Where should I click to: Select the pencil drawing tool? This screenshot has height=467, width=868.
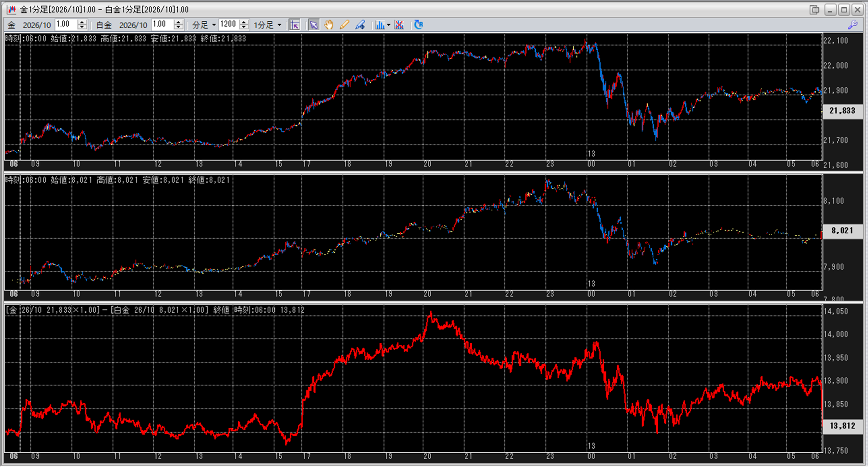pos(344,25)
